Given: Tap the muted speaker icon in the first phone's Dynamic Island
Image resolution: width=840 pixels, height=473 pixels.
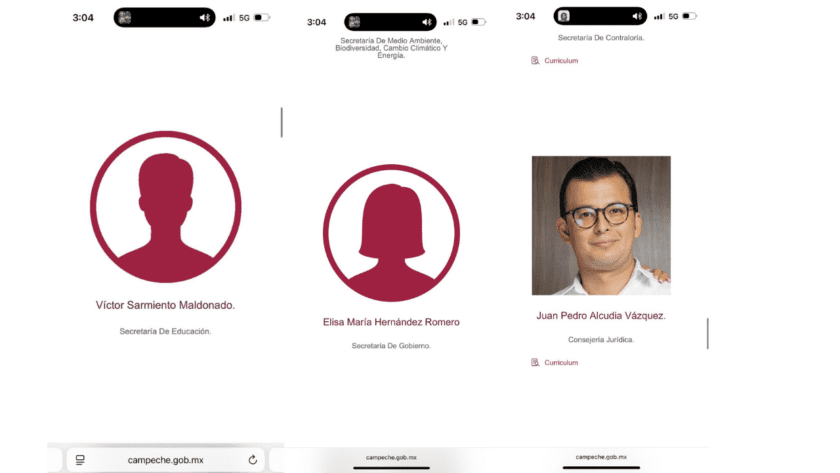Looking at the screenshot, I should (x=205, y=18).
